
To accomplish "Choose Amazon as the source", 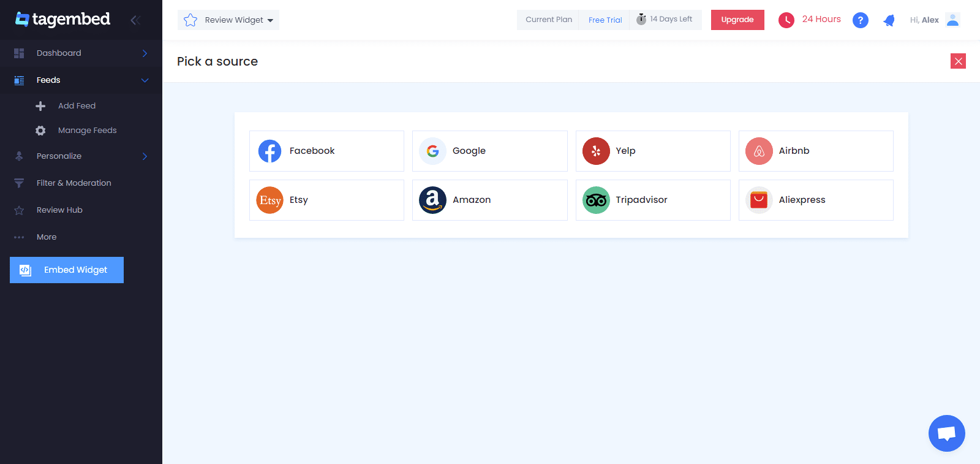I will click(x=490, y=200).
